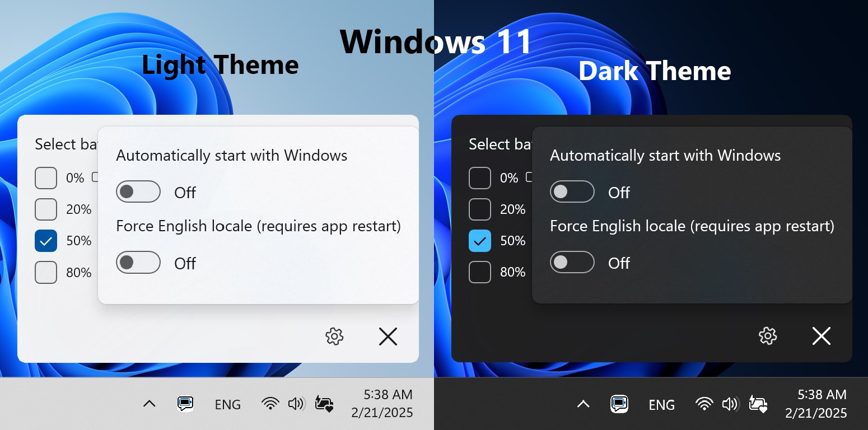Image resolution: width=868 pixels, height=430 pixels.
Task: Close the light theme popup with X
Action: tap(388, 336)
